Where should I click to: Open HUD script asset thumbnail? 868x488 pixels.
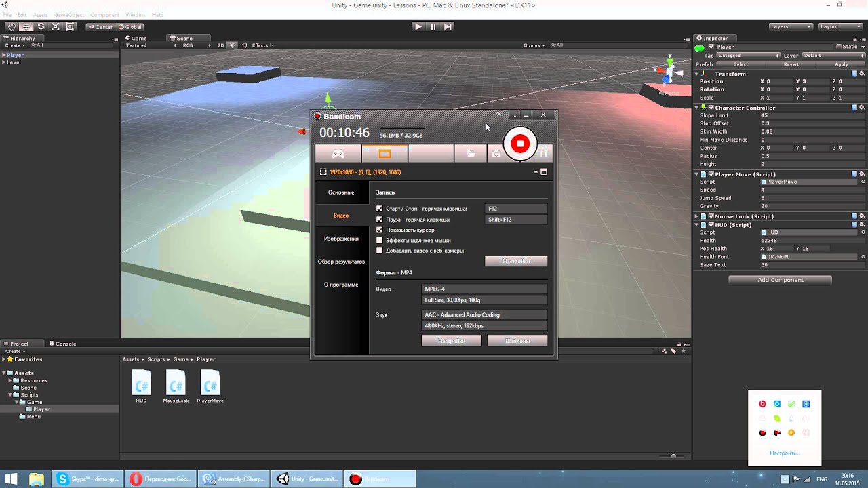pos(141,383)
